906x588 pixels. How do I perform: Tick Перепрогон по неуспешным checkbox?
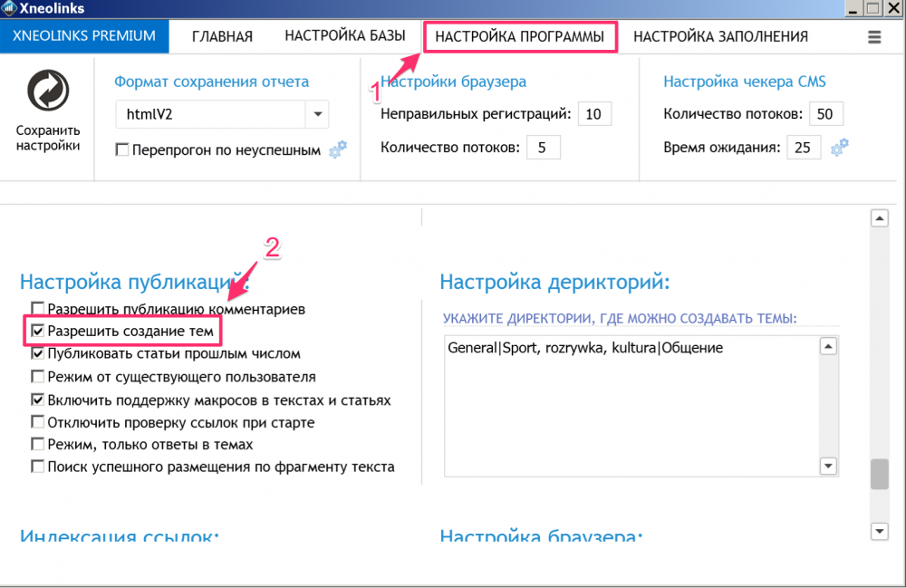coord(122,150)
